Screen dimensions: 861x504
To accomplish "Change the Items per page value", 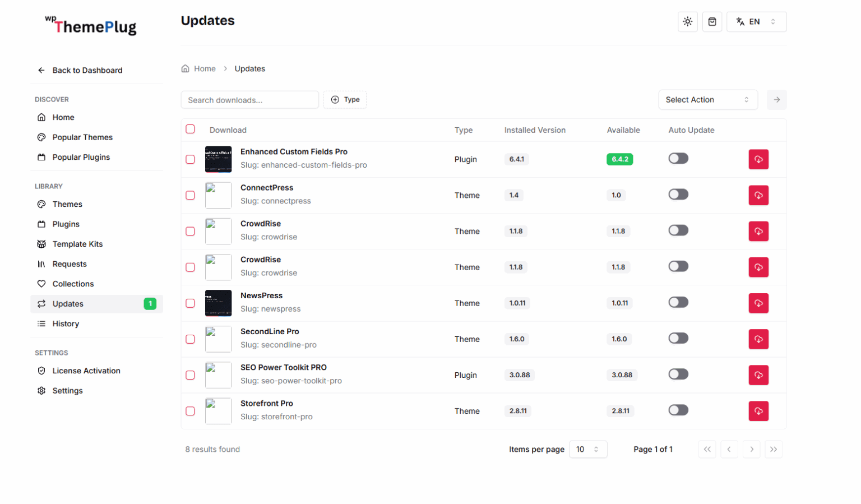I will 587,449.
